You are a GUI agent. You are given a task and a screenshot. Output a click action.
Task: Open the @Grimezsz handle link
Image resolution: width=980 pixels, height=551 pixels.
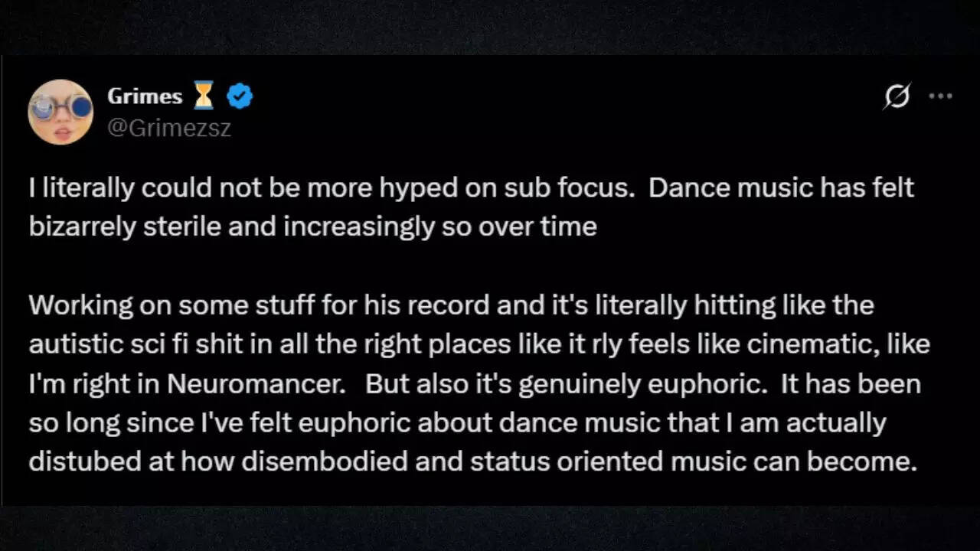tap(168, 128)
